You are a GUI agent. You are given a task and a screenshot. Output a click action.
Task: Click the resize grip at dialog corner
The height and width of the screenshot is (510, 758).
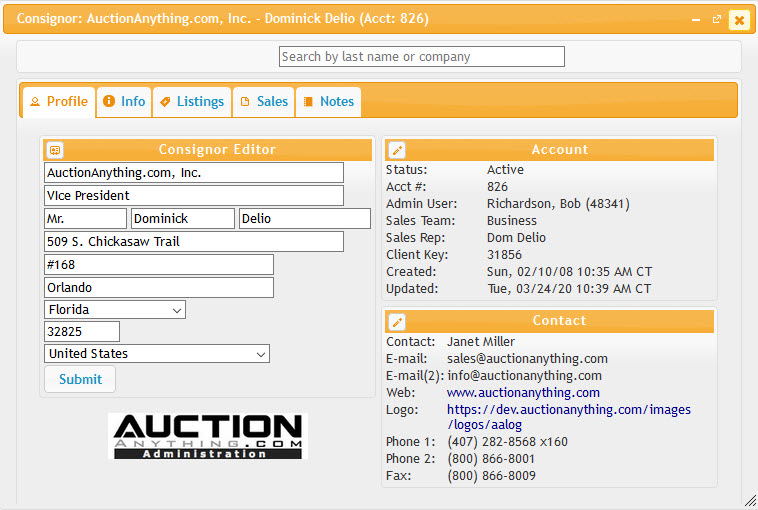point(750,500)
